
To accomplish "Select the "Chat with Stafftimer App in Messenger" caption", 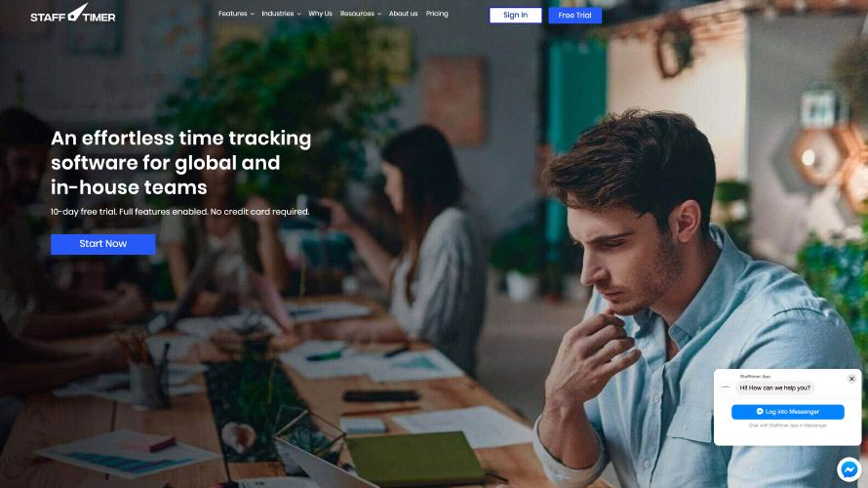I will click(787, 426).
